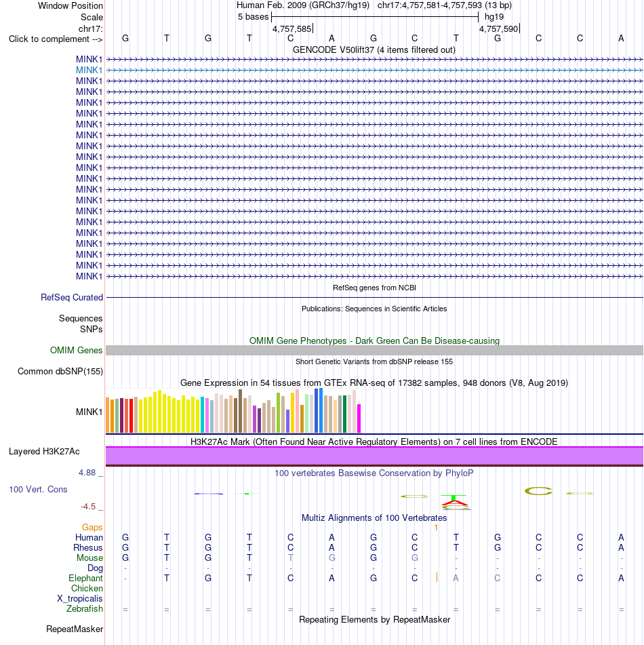Click the Mouse species label
Viewport: 644px width, 645px height.
pyautogui.click(x=89, y=558)
